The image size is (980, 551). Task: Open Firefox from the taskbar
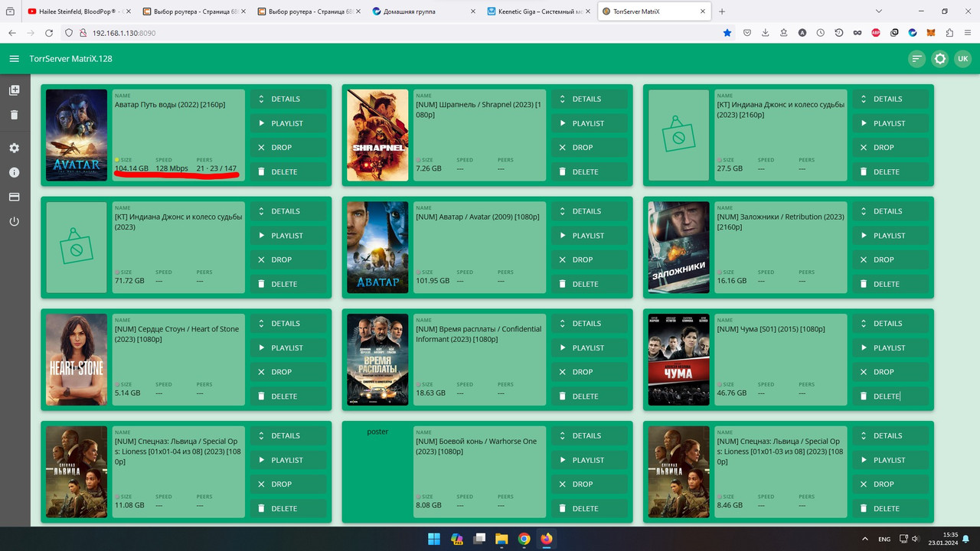[546, 539]
